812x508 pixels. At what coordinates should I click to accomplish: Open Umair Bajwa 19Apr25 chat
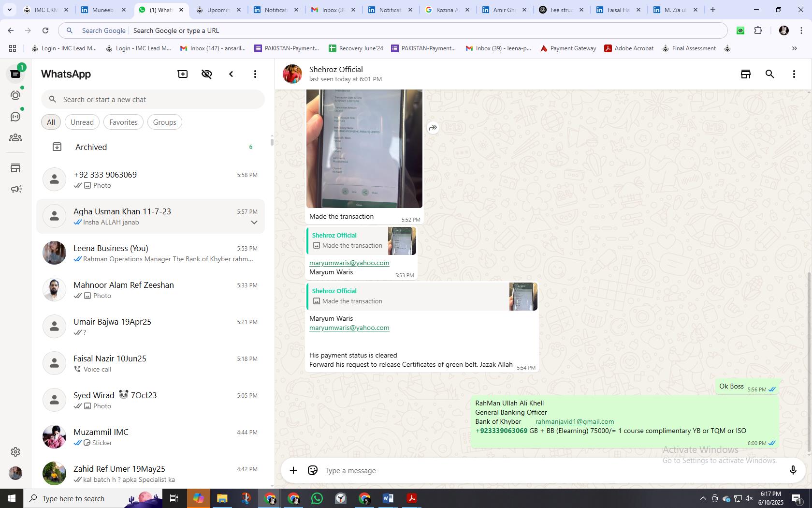click(x=151, y=327)
